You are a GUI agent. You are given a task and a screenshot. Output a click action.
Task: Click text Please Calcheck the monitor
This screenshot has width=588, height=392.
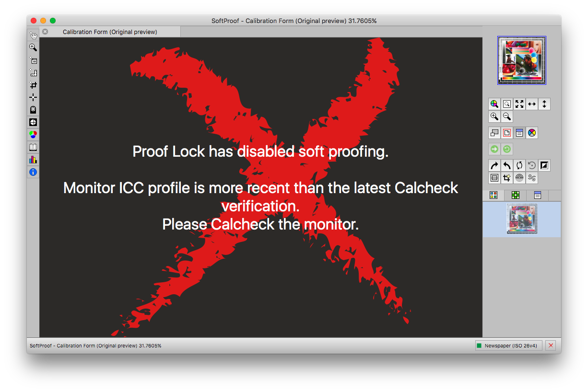tap(260, 224)
